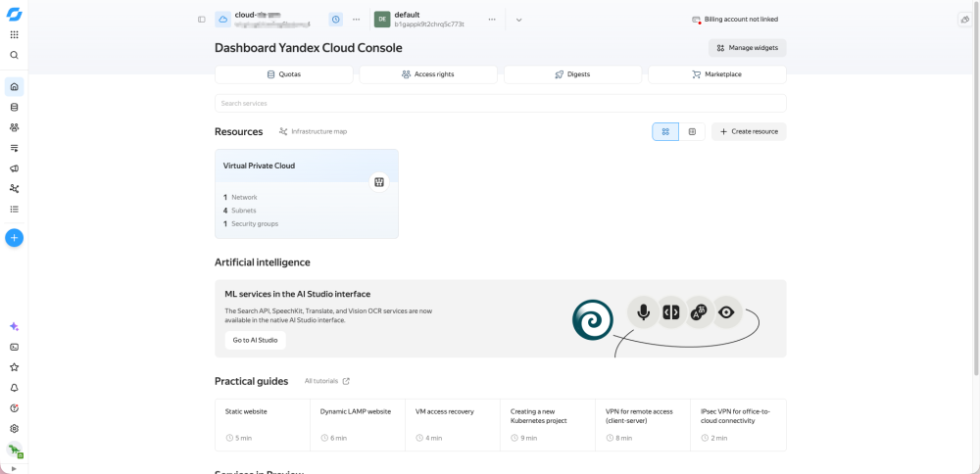This screenshot has width=980, height=474.
Task: Open favorites star icon in the sidebar
Action: click(x=15, y=367)
